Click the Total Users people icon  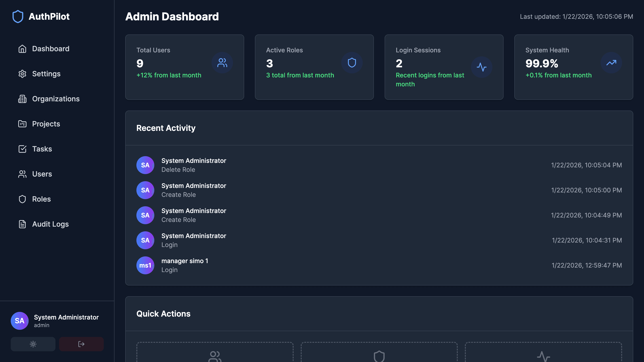click(222, 63)
